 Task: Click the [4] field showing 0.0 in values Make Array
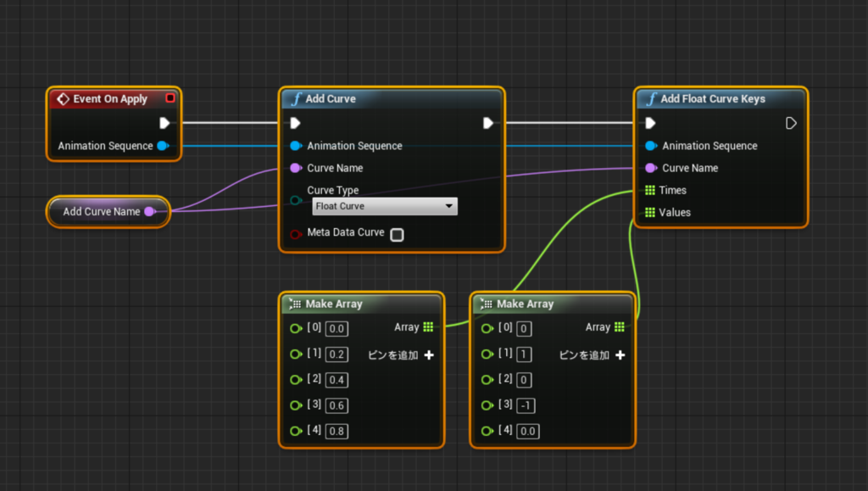527,431
